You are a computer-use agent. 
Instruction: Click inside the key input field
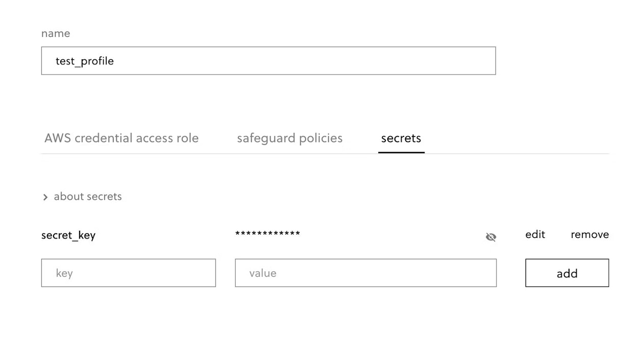point(128,273)
